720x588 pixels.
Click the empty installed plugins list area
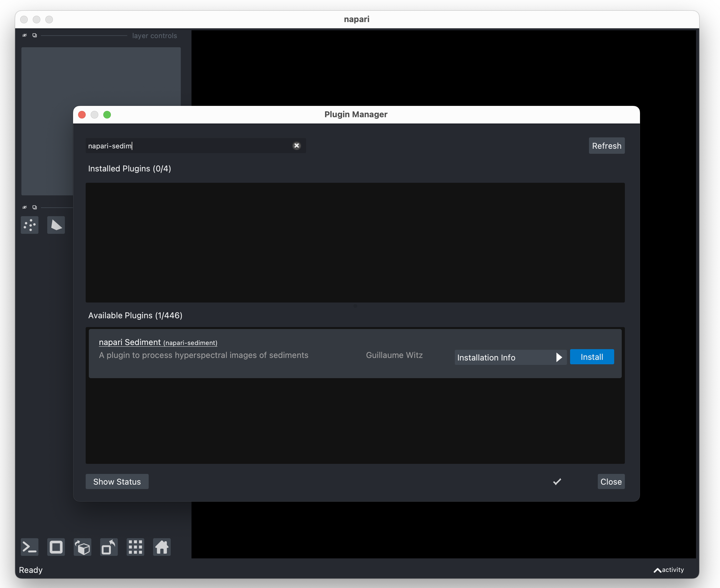click(x=355, y=243)
